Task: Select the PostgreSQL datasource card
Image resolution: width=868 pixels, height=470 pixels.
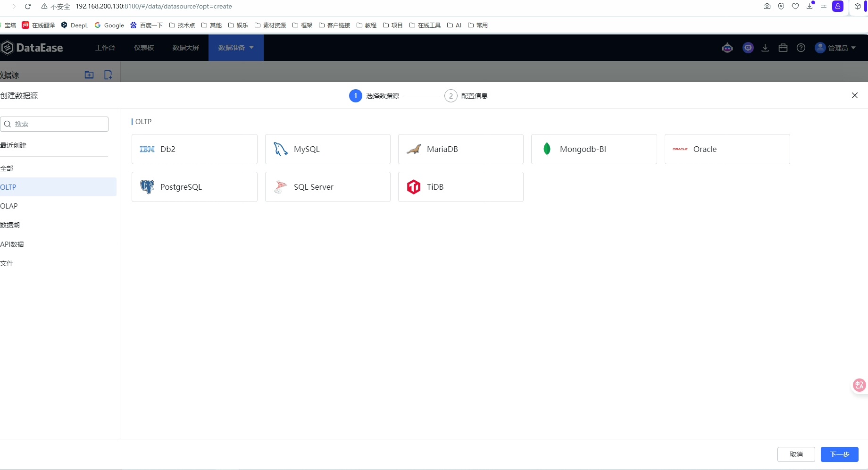Action: point(194,187)
